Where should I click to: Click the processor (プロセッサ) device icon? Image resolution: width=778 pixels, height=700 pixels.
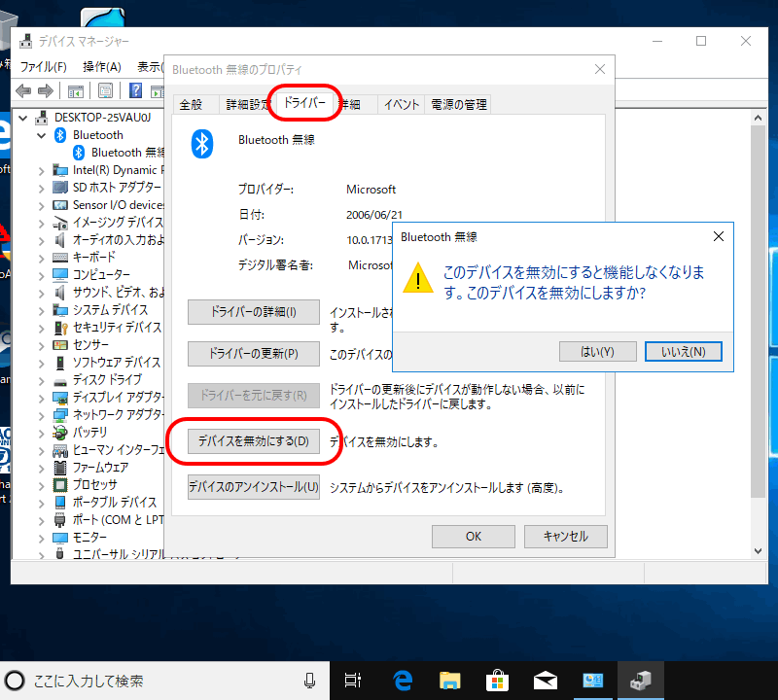pyautogui.click(x=60, y=484)
